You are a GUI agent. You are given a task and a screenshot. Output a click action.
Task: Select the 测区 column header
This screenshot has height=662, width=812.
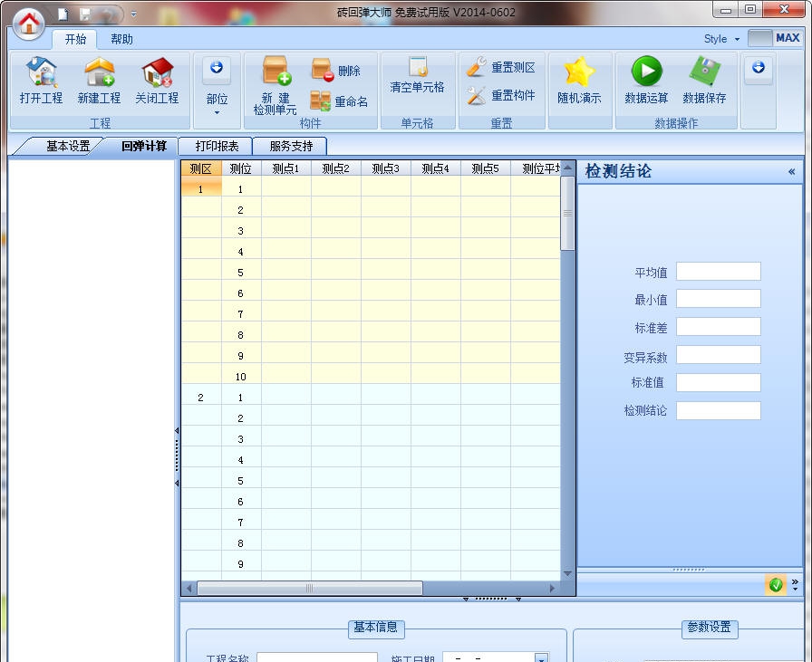[201, 168]
